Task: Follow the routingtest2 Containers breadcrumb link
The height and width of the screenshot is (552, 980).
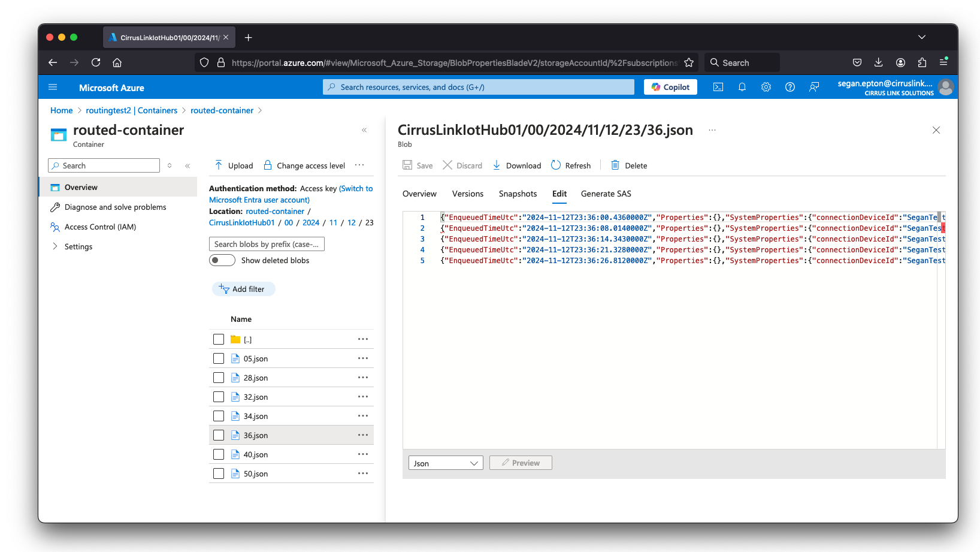Action: [x=131, y=110]
